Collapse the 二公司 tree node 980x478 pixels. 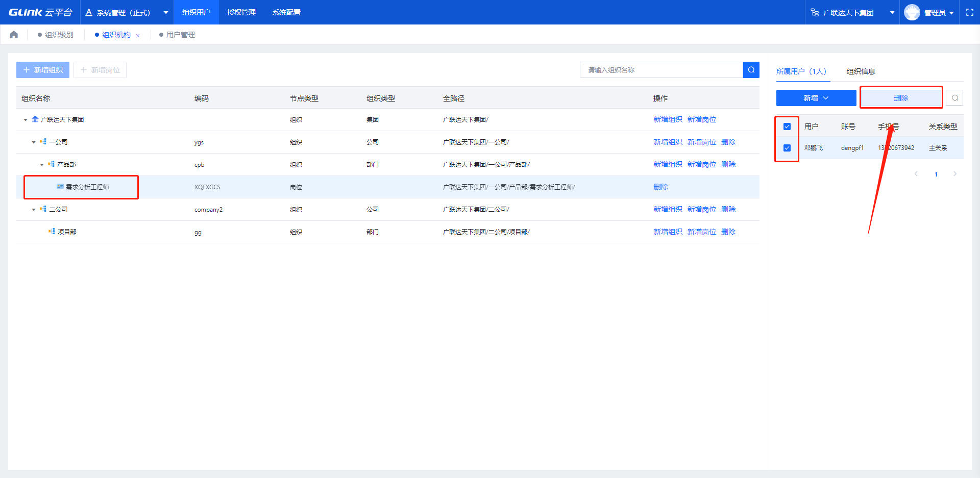point(34,210)
